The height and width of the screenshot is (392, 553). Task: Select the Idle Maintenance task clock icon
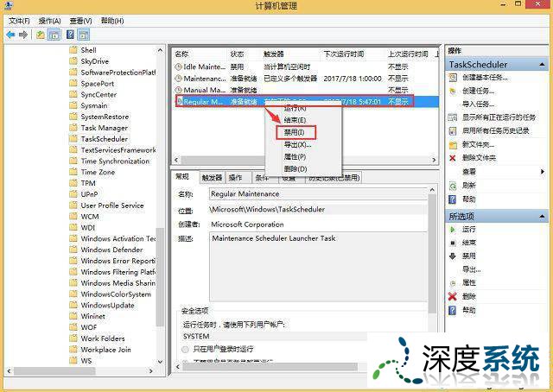point(179,66)
